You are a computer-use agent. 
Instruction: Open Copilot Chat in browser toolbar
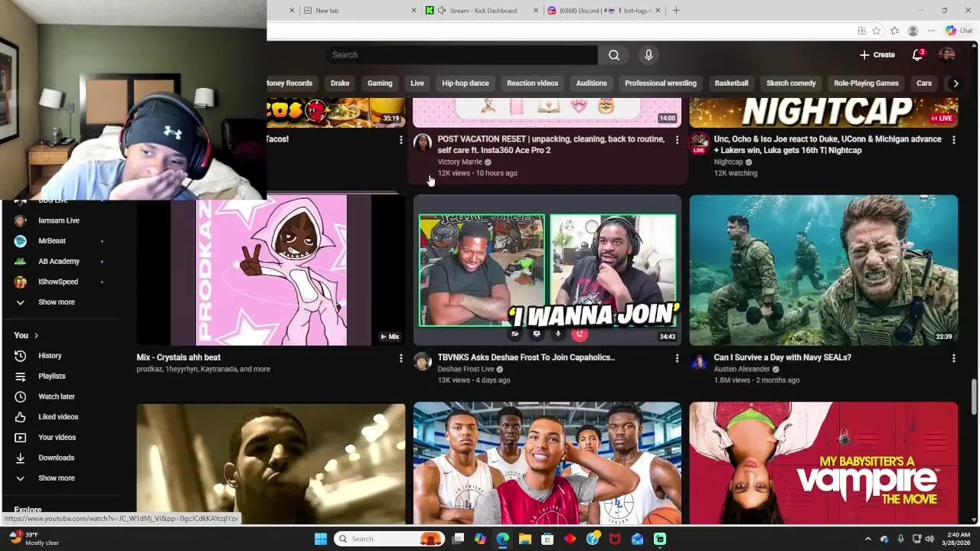point(959,31)
